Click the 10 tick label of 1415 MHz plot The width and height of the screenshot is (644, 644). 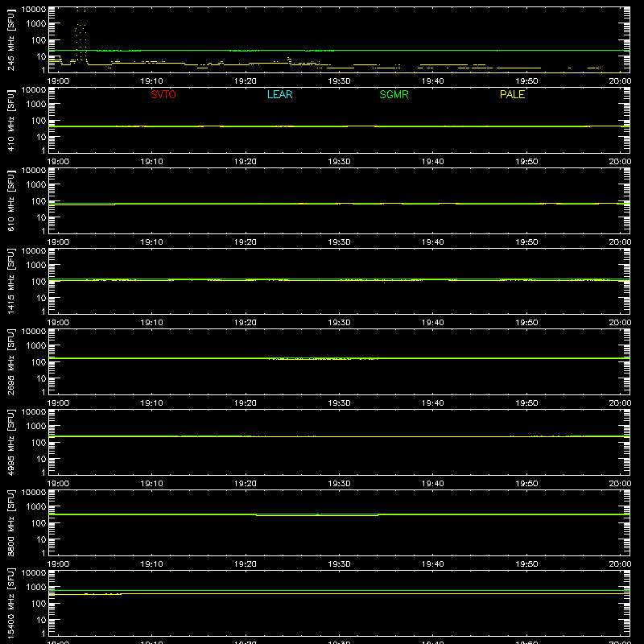point(41,298)
